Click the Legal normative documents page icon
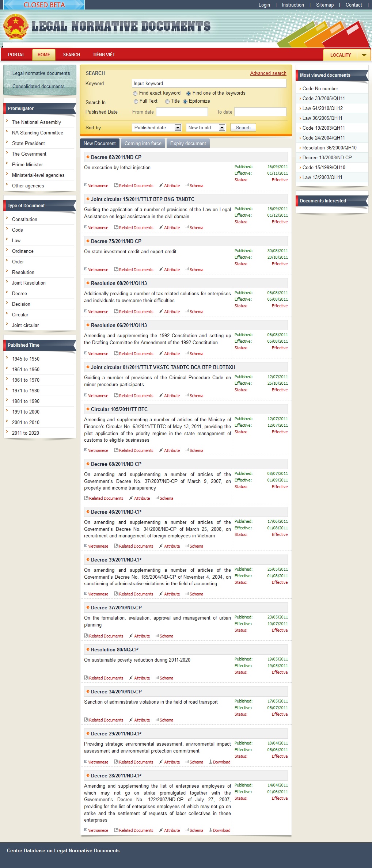 [8, 73]
